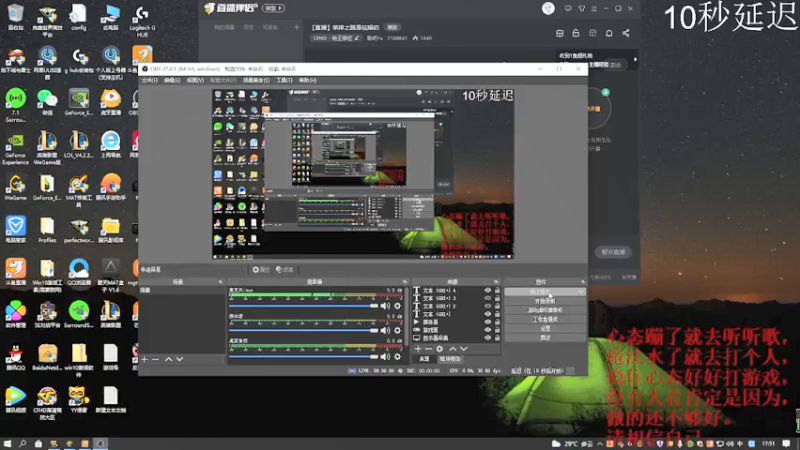The image size is (800, 450).
Task: Mute the second mixer channel
Action: pos(385,331)
